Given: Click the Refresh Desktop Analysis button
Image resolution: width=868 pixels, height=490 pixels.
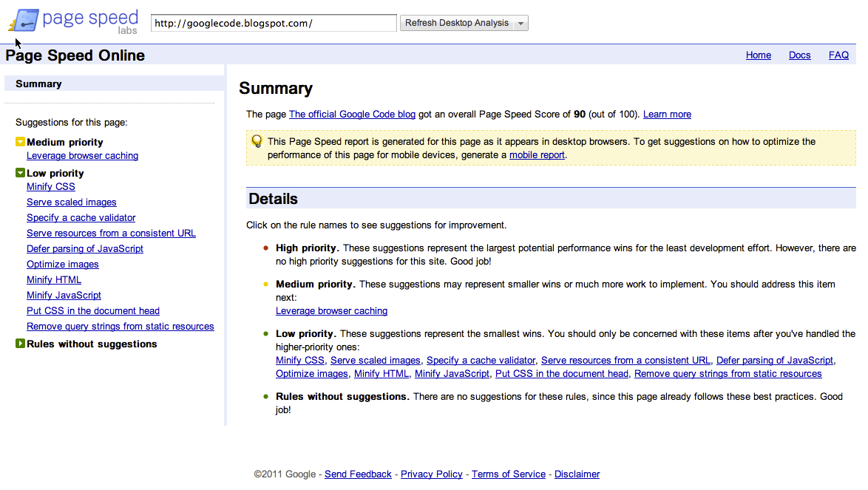Looking at the screenshot, I should (457, 23).
